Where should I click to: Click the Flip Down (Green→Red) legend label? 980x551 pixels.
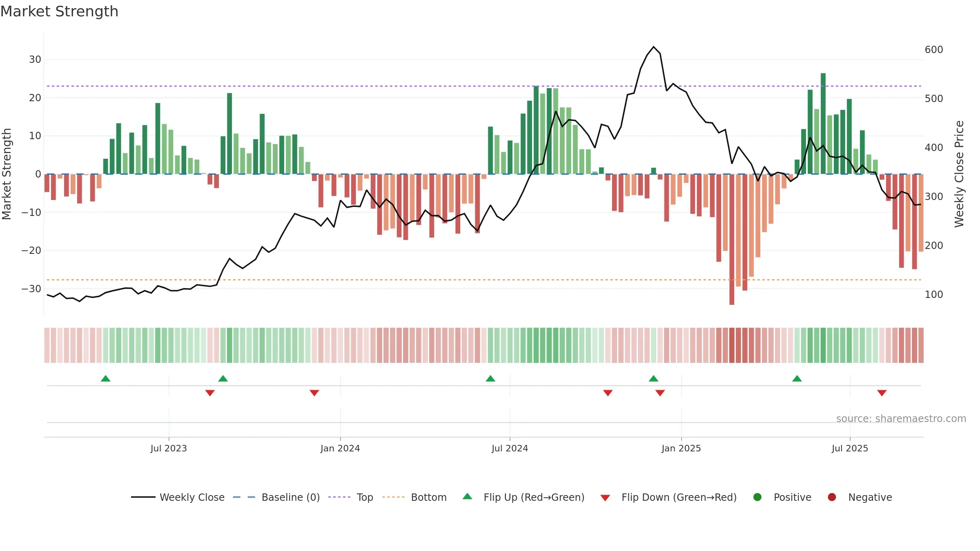679,497
